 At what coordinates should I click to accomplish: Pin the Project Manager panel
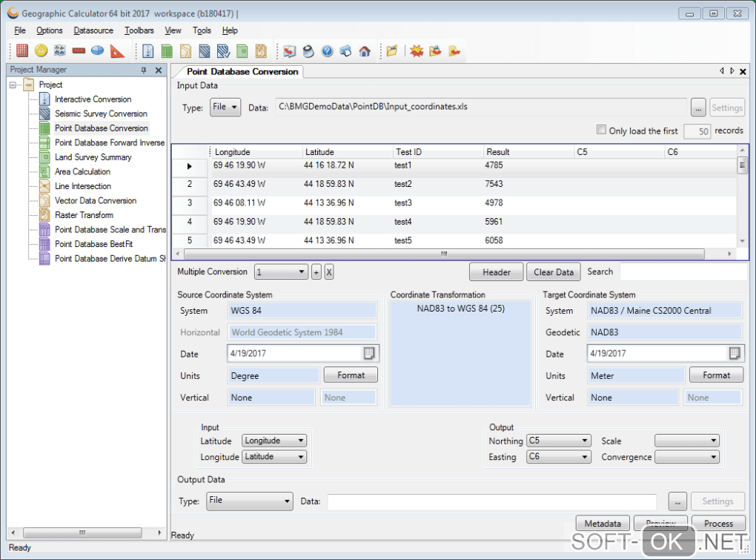click(144, 70)
